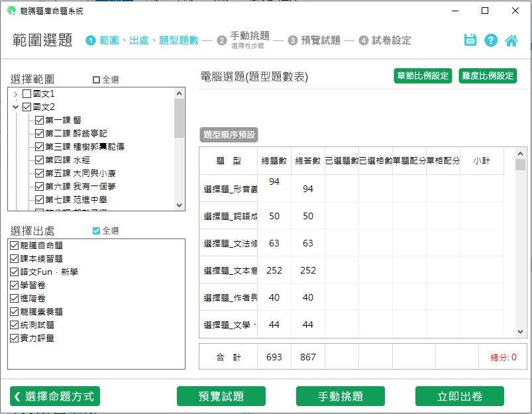Screen dimensions: 532x414
Task: Click 題型順序預設 button
Action: 229,134
